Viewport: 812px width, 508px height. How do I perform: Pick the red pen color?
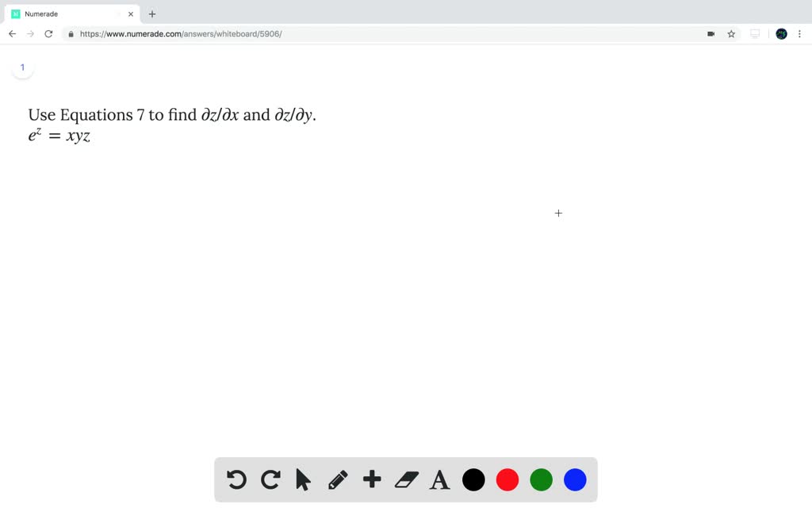point(507,479)
